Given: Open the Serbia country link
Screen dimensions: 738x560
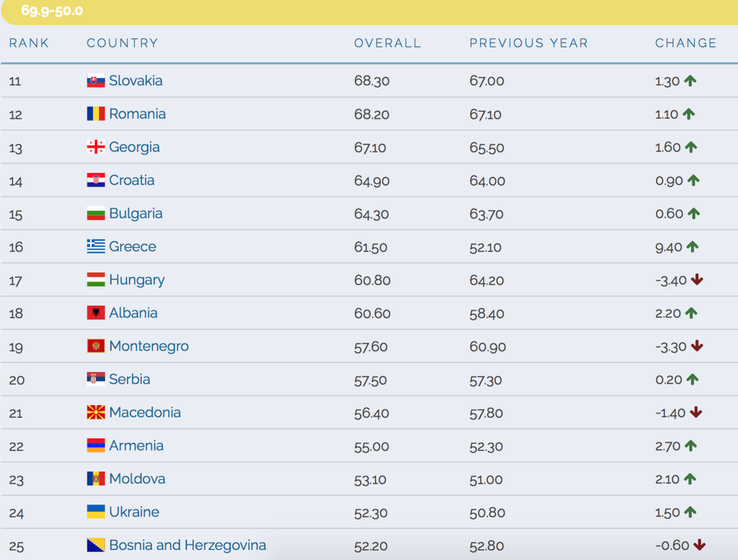Looking at the screenshot, I should click(129, 379).
